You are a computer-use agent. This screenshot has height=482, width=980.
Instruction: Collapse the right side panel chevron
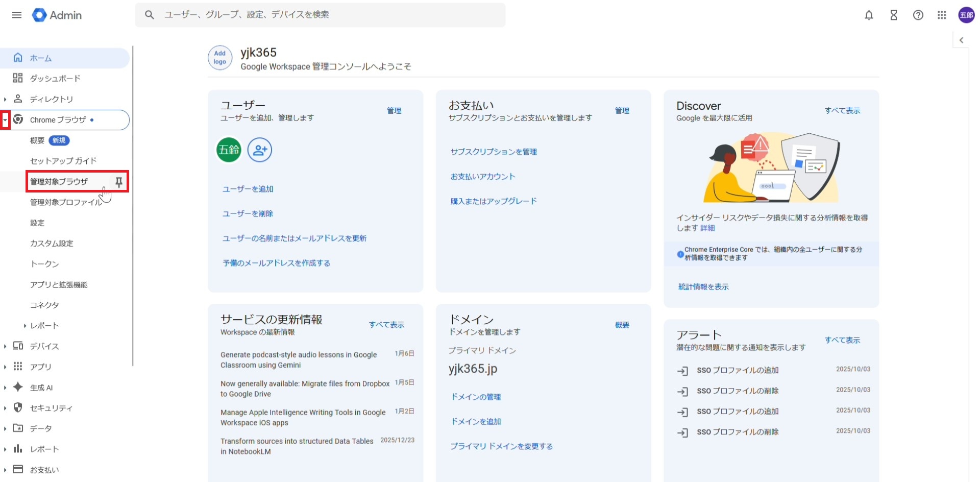pos(961,40)
